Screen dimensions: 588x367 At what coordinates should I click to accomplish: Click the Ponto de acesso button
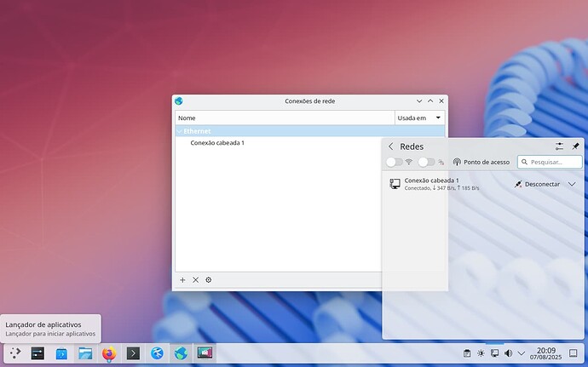pyautogui.click(x=481, y=162)
